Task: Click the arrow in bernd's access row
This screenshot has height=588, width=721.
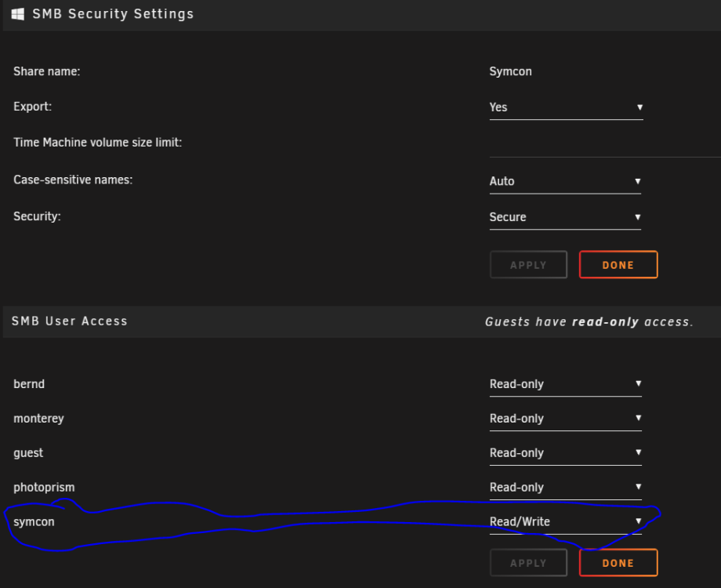Action: (x=638, y=383)
